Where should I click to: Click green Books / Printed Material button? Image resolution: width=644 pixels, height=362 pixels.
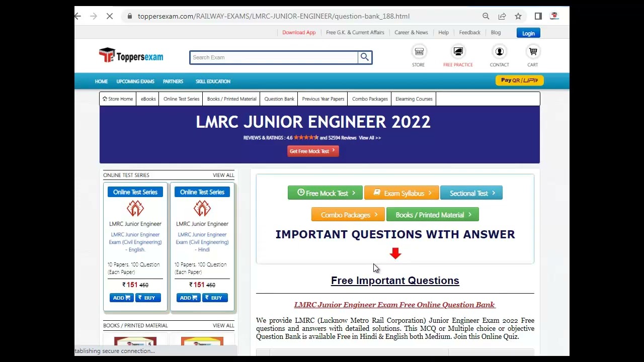pos(433,215)
